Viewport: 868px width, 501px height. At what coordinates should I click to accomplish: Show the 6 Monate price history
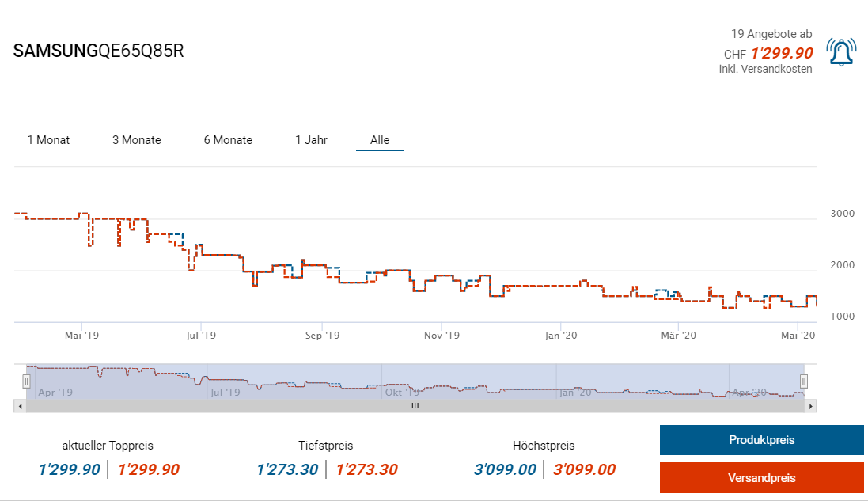[x=228, y=140]
